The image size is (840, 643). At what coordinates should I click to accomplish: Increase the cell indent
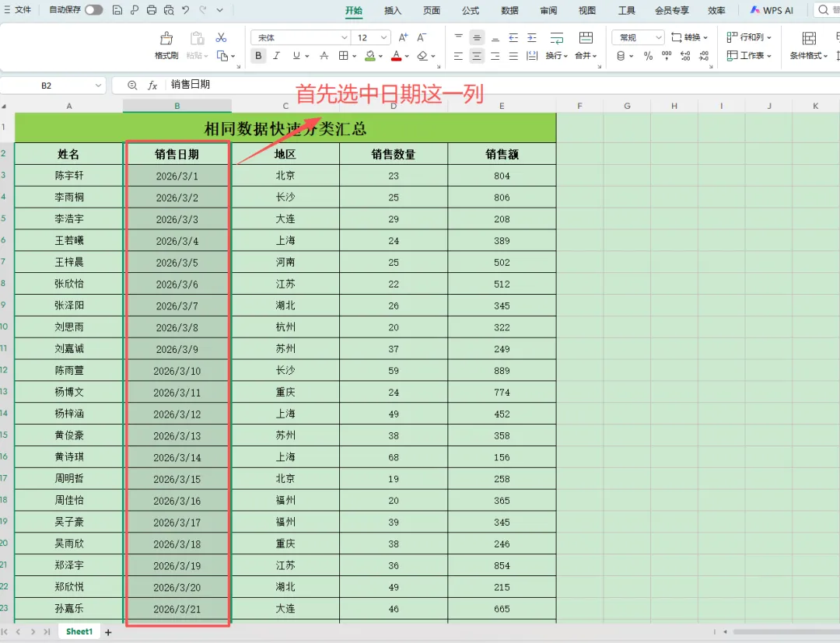coord(531,37)
